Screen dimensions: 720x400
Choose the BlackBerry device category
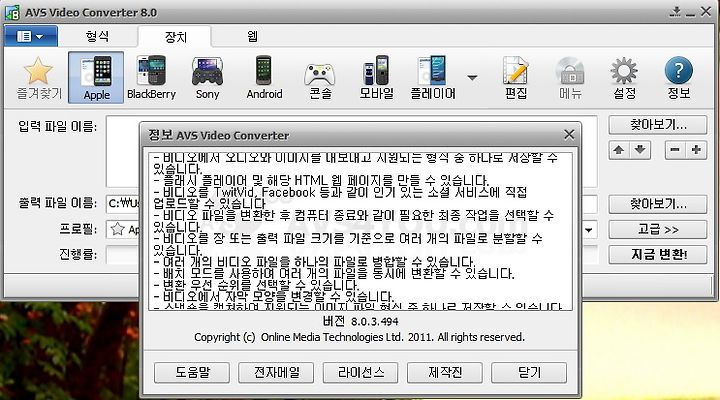tap(151, 78)
